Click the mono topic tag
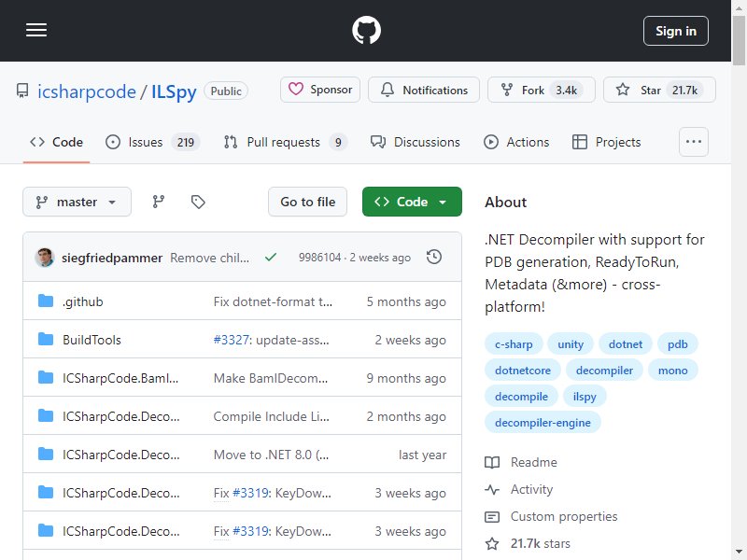Screen dimensions: 747x560 point(672,370)
